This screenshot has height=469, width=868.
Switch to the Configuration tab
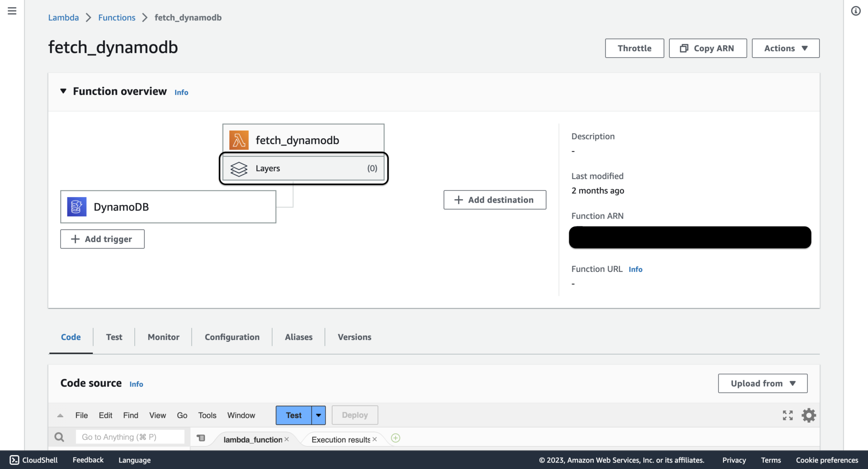(232, 337)
